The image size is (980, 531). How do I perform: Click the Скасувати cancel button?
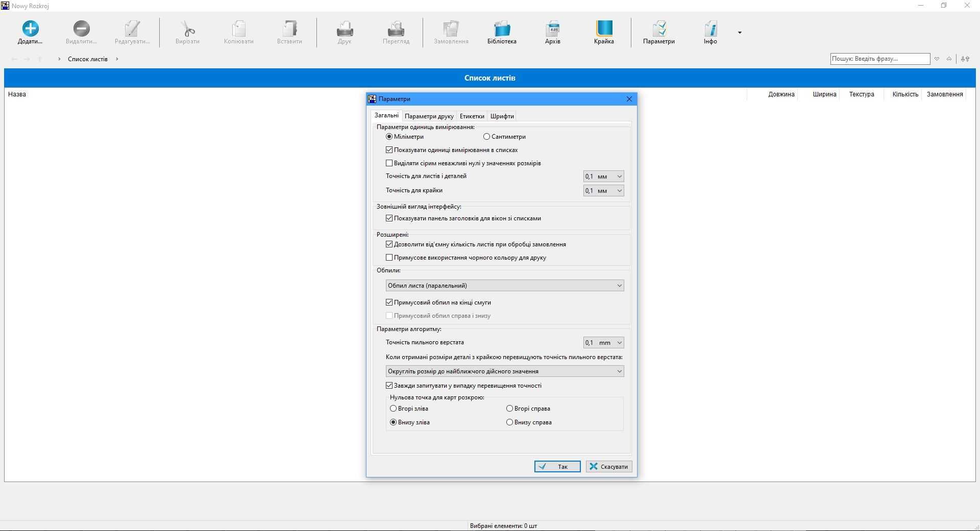point(609,467)
